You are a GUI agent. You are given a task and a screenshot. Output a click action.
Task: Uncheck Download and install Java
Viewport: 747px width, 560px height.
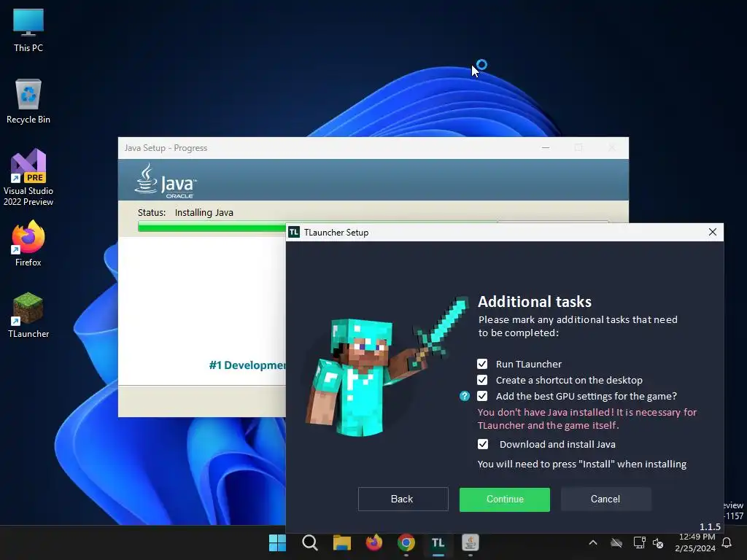click(x=483, y=444)
